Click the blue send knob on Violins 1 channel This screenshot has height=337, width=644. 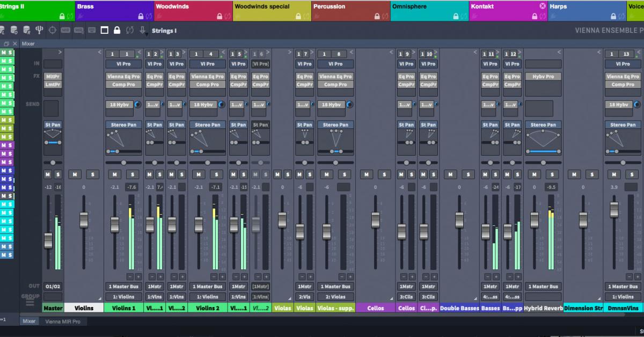click(138, 105)
